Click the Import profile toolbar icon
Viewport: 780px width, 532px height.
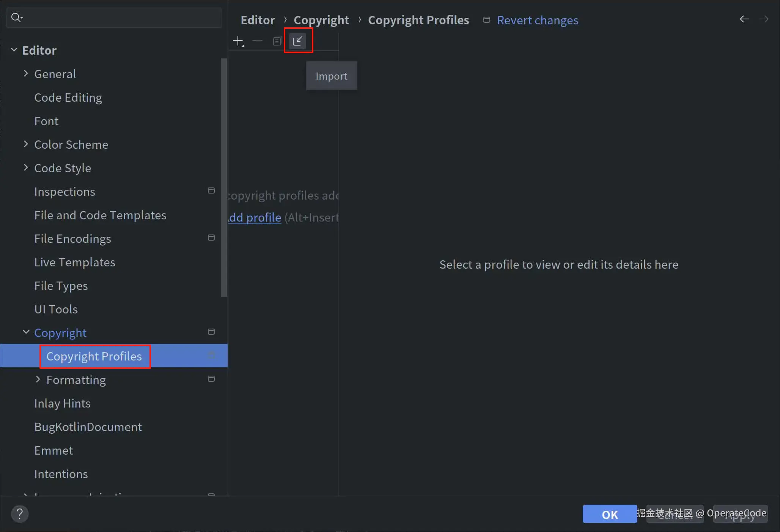[x=297, y=41]
